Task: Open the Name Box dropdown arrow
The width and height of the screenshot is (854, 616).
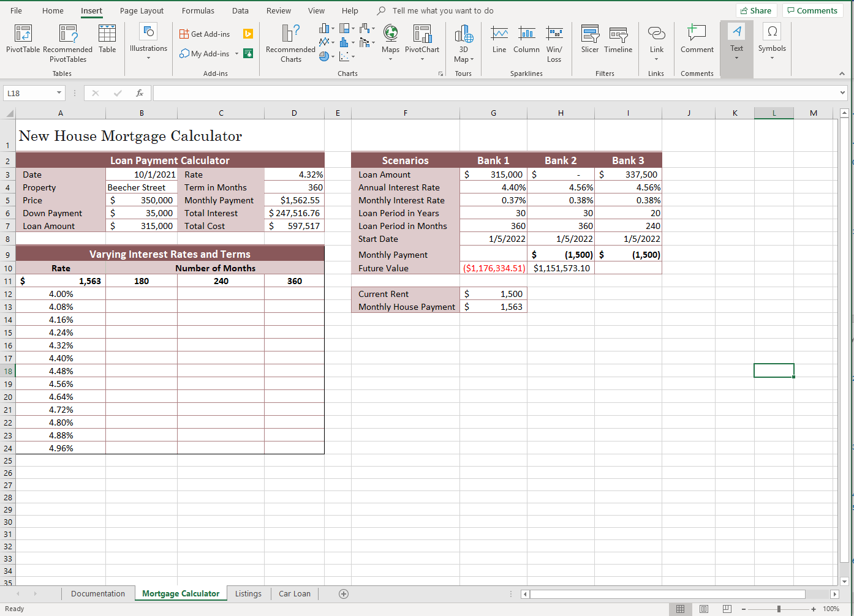Action: click(59, 93)
